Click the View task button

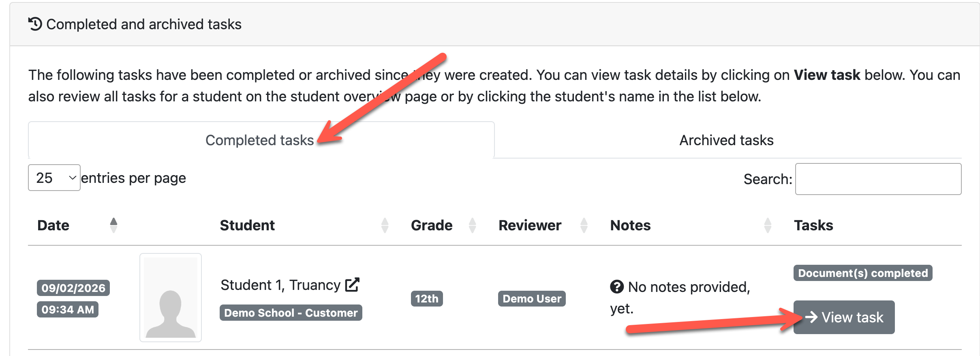coord(844,317)
